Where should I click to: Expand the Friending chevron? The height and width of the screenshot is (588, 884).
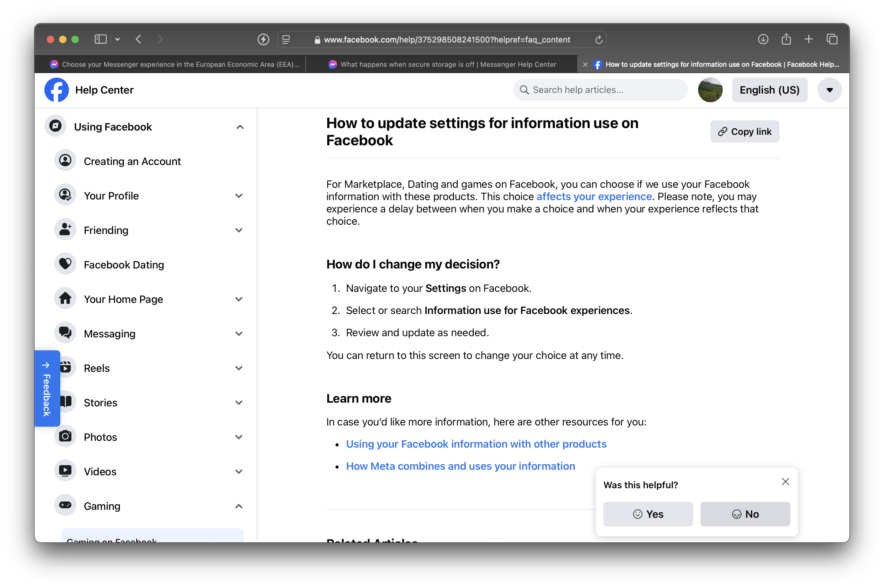click(x=239, y=230)
